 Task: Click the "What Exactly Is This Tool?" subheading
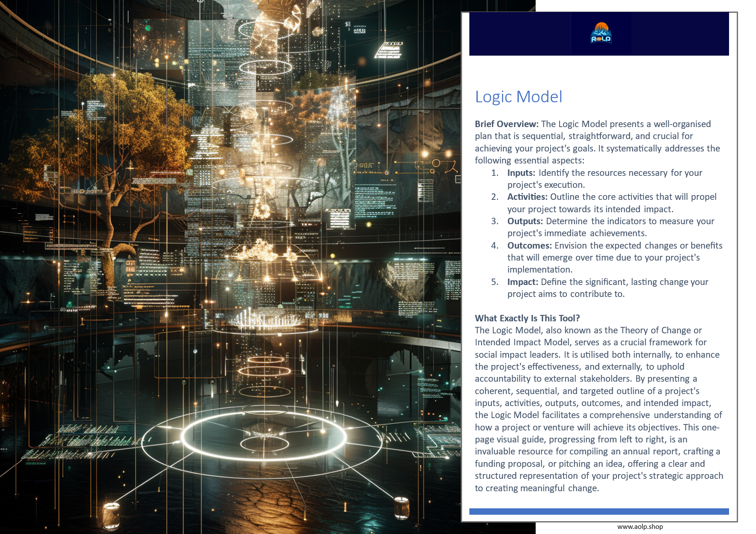527,318
